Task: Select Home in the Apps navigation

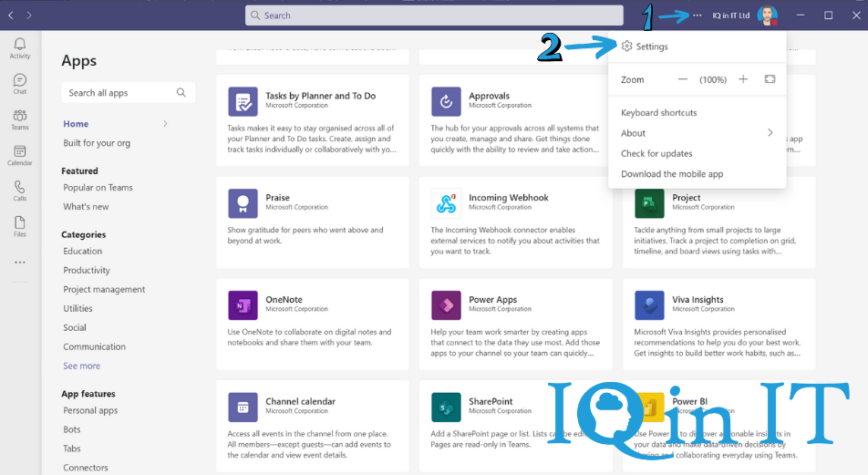Action: pyautogui.click(x=76, y=124)
